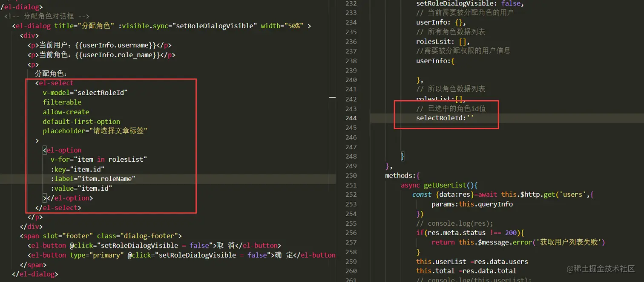This screenshot has height=282, width=644.
Task: Click the comment '所以角色数据列表' on line 241
Action: coord(451,89)
